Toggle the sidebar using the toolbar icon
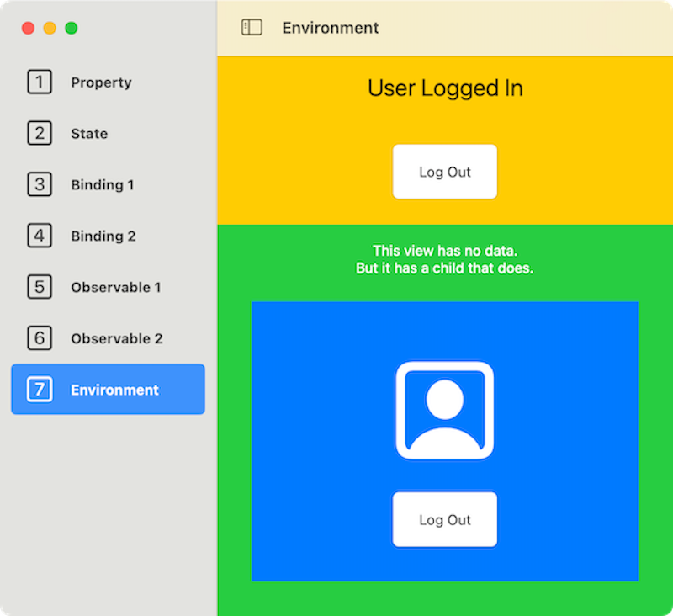 (252, 28)
